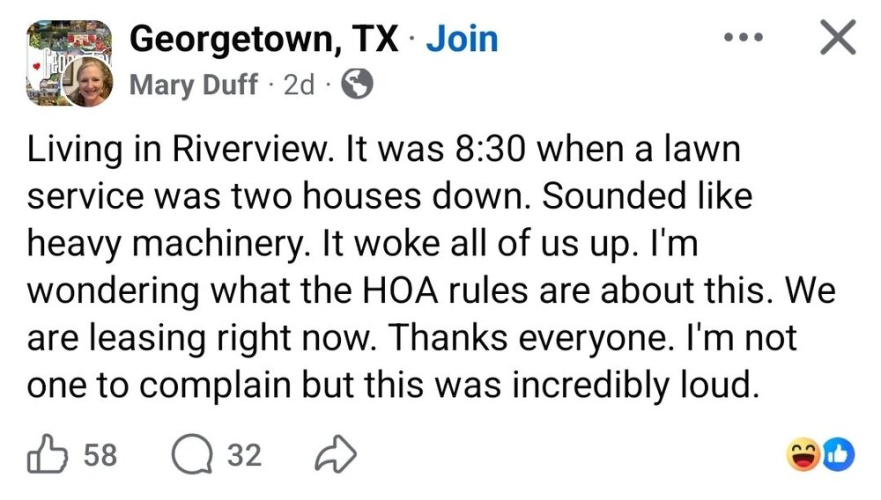Join the Georgetown, TX group
Screen dimensions: 881x500
click(461, 39)
